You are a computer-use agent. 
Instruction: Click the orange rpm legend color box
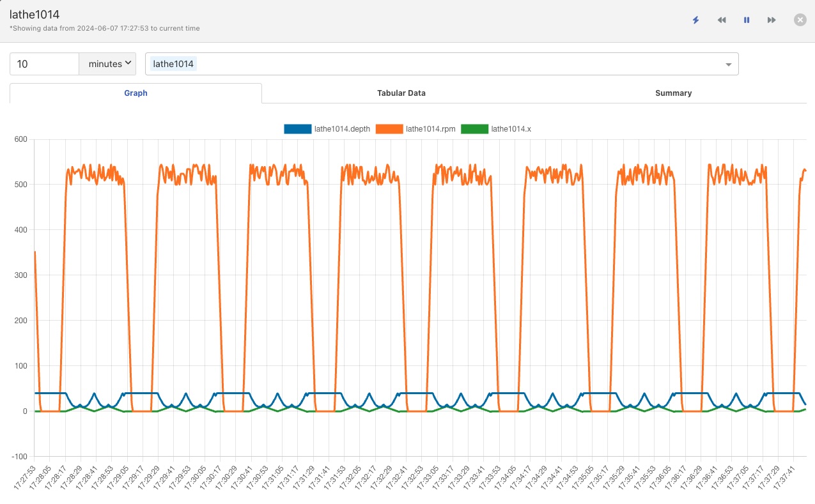tap(389, 129)
